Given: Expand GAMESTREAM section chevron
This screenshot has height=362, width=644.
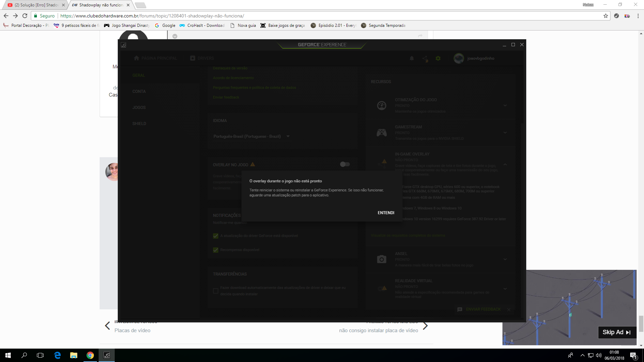Looking at the screenshot, I should (x=505, y=133).
